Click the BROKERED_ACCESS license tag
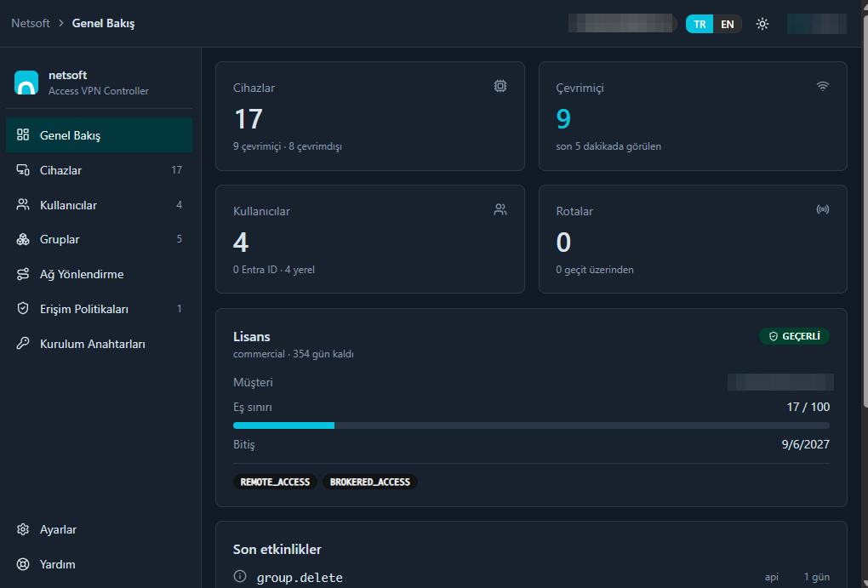This screenshot has height=588, width=868. pyautogui.click(x=370, y=482)
